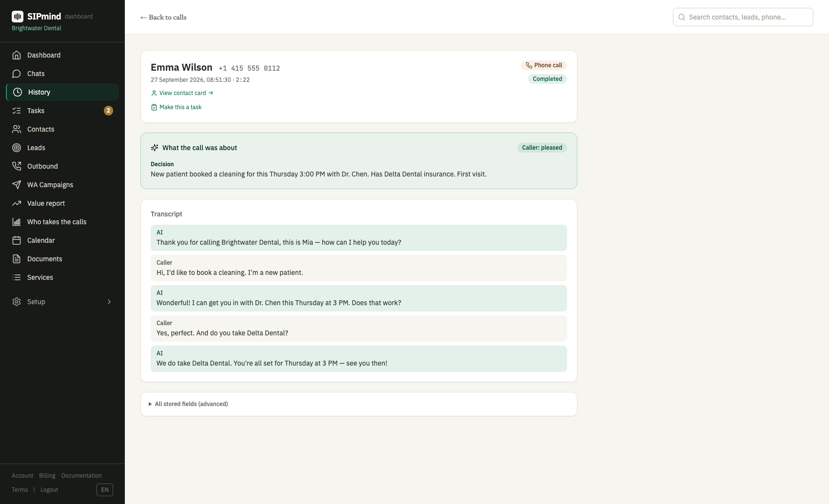Go back to calls
The height and width of the screenshot is (504, 829).
pyautogui.click(x=163, y=17)
